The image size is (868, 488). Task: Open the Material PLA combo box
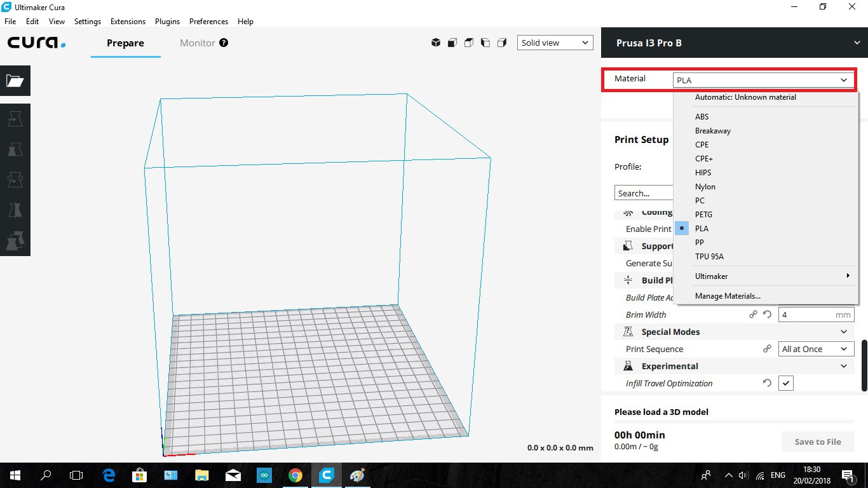(x=763, y=80)
